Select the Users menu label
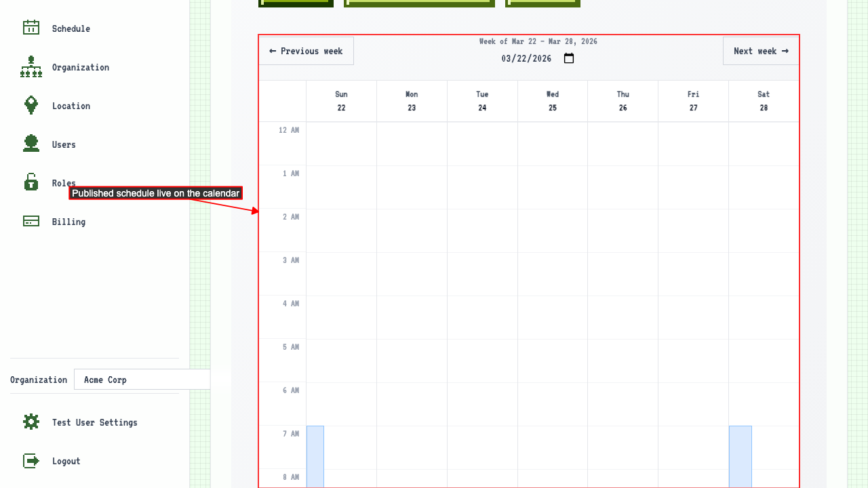This screenshot has height=488, width=868. 64,144
